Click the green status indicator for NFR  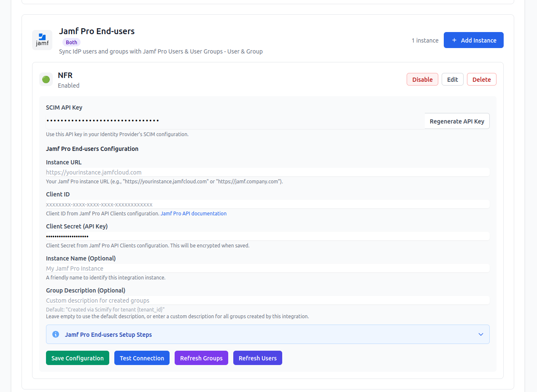point(46,79)
